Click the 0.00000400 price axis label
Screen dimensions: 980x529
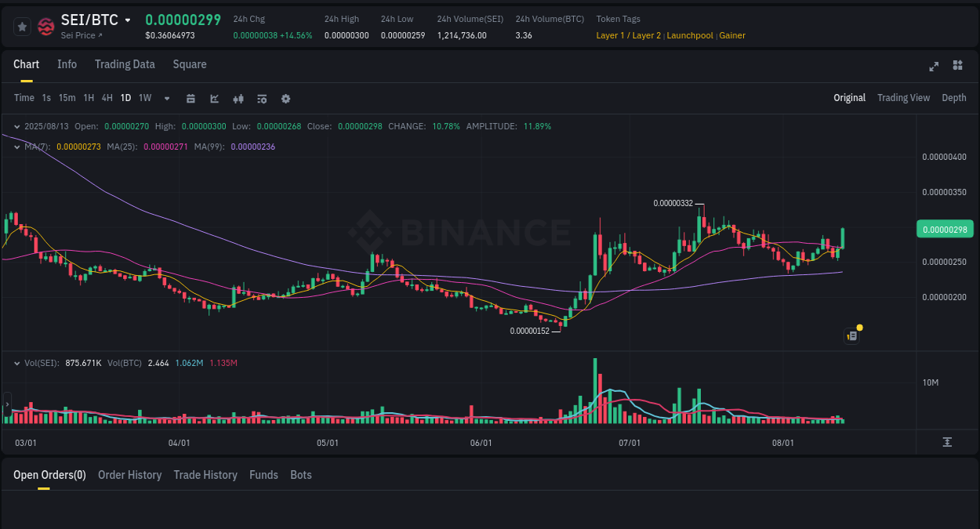coord(944,158)
